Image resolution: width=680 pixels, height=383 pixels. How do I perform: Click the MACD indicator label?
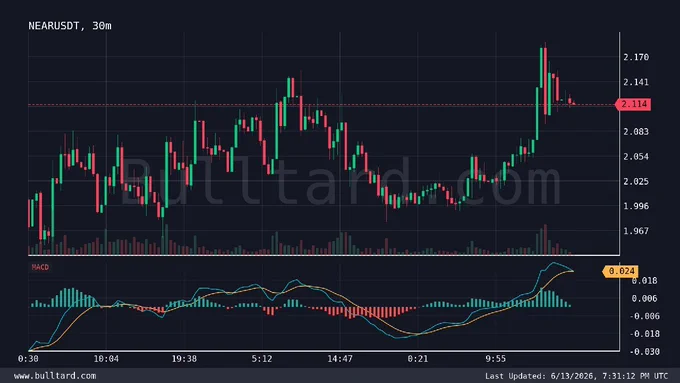[40, 267]
